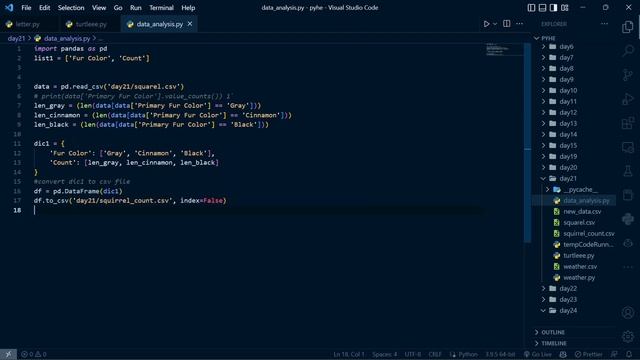Expand the TIMELINE section
Screen dimensions: 640x360
[553, 343]
